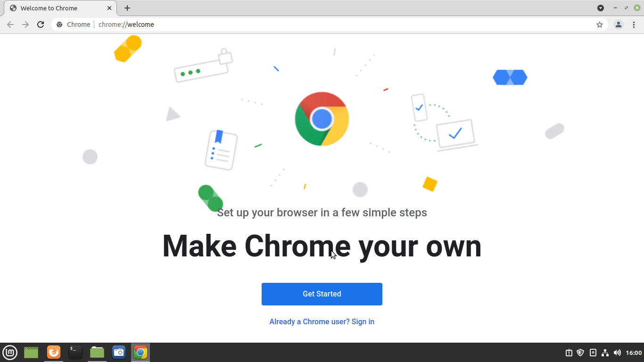Click the Chrome site badge in the address bar
644x362 pixels.
point(59,24)
